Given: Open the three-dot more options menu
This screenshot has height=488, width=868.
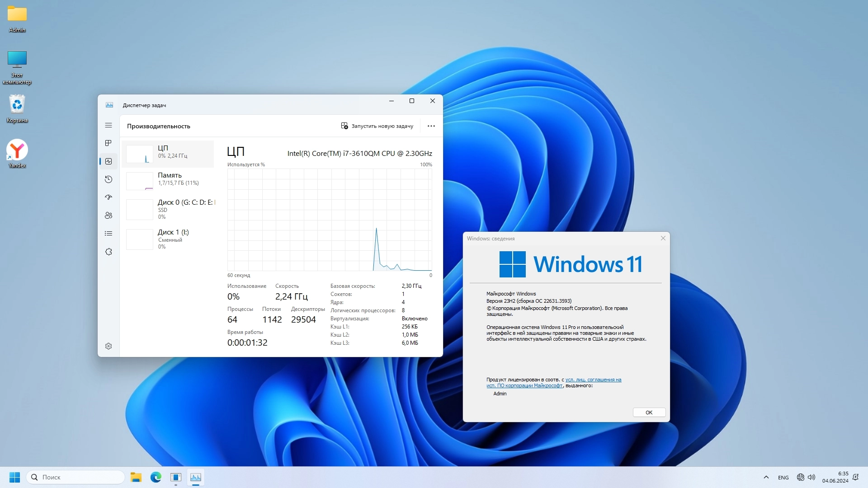Looking at the screenshot, I should [x=431, y=126].
